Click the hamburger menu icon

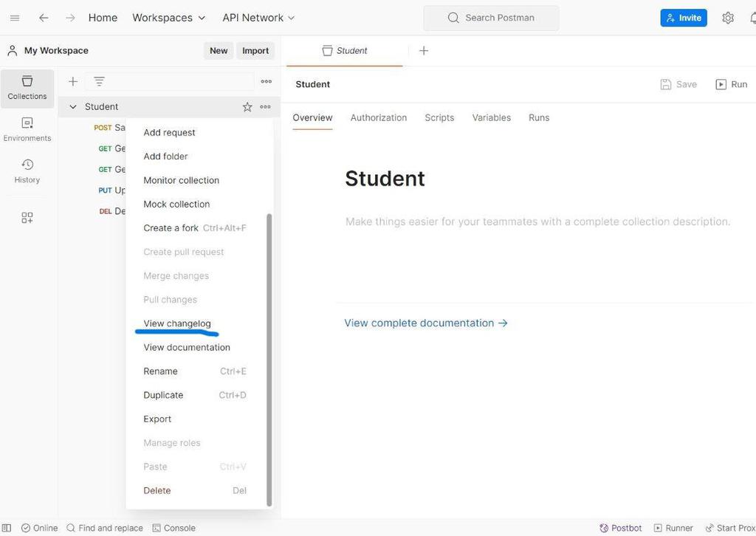pyautogui.click(x=15, y=18)
